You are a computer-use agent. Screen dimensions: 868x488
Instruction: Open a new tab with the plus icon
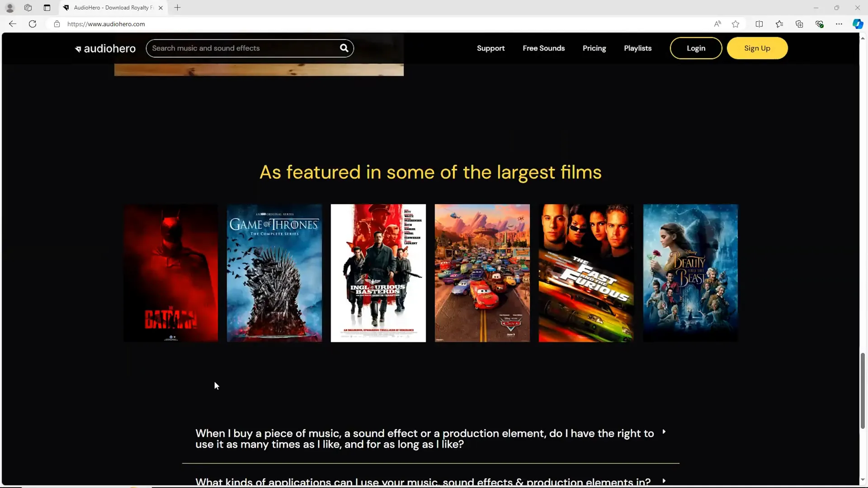point(178,8)
